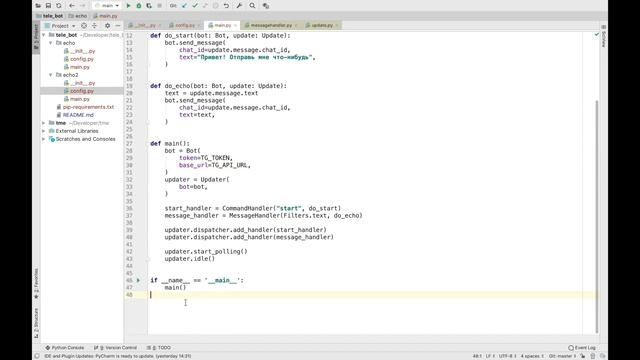Image resolution: width=640 pixels, height=360 pixels.
Task: Click tele_bot in the navigation breadcrumb
Action: [50, 16]
